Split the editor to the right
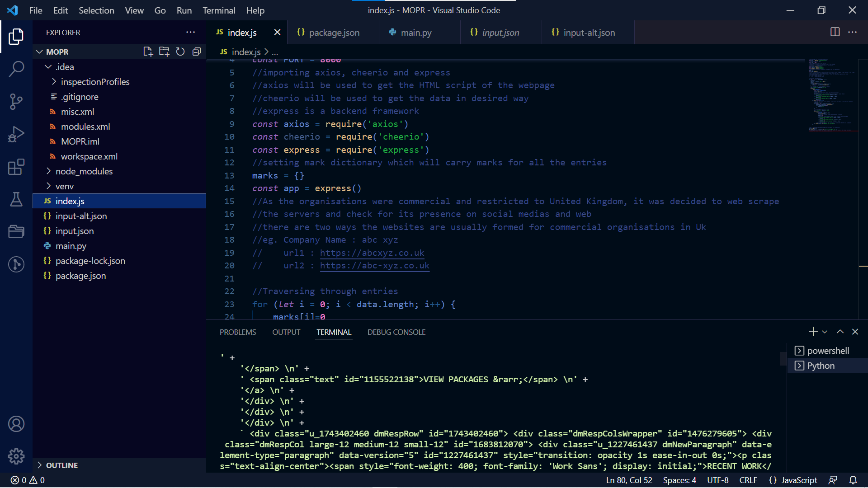 coord(835,32)
